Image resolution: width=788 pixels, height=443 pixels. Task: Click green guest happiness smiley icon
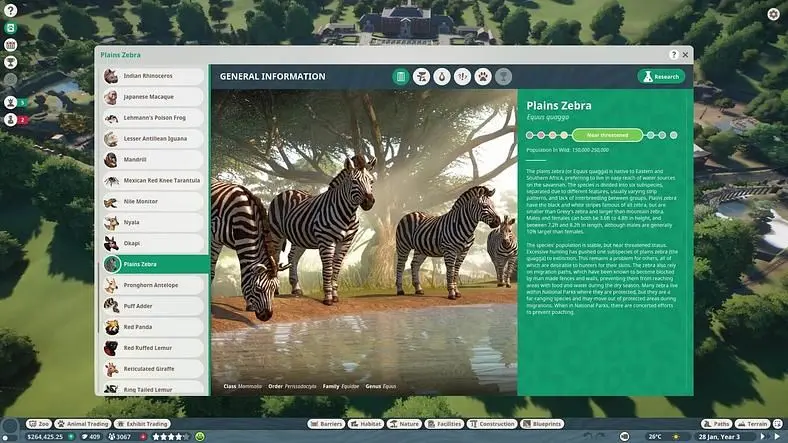point(200,437)
